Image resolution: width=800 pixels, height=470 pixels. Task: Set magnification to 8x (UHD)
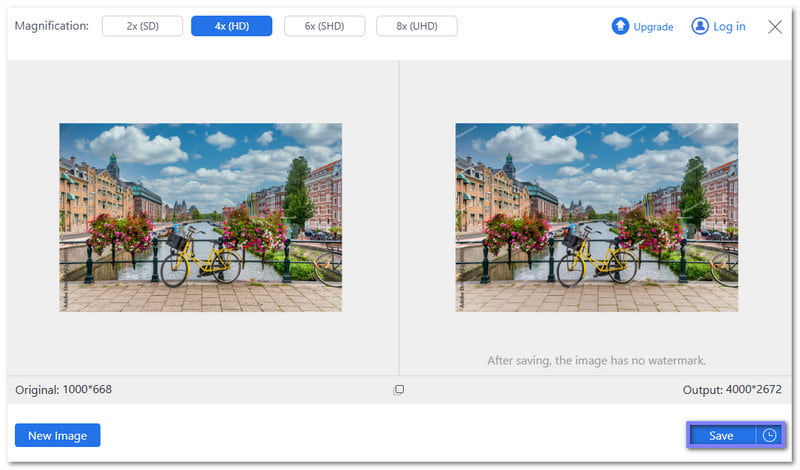416,26
